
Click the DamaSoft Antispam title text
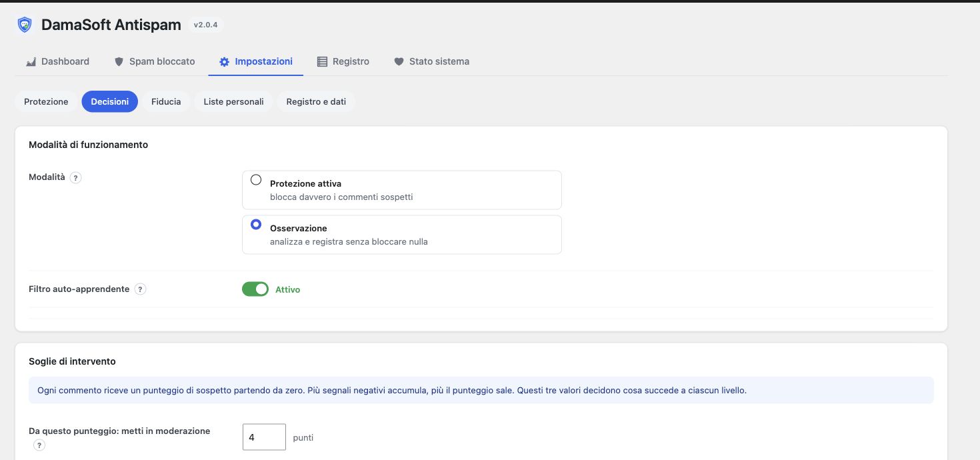coord(111,25)
